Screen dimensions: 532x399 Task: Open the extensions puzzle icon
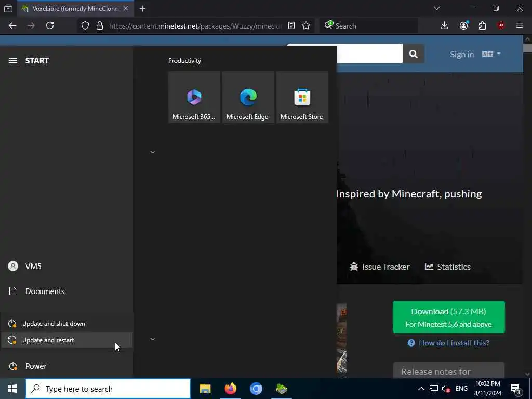click(482, 25)
